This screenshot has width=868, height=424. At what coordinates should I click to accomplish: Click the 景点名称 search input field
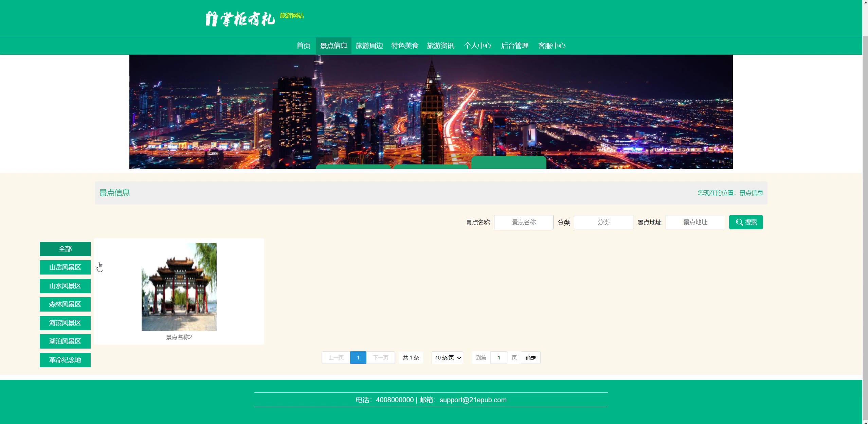coord(523,222)
